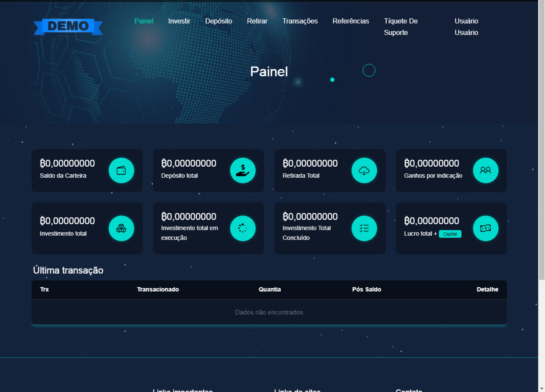Click the cubes icon for Investimento total
This screenshot has width=545, height=392.
pos(121,228)
